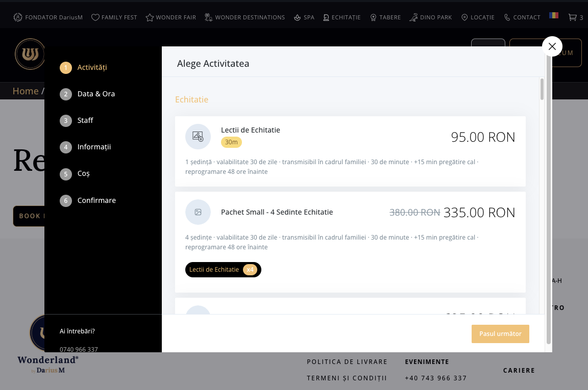Jump to the Confirmare step
The width and height of the screenshot is (588, 390).
tap(96, 200)
